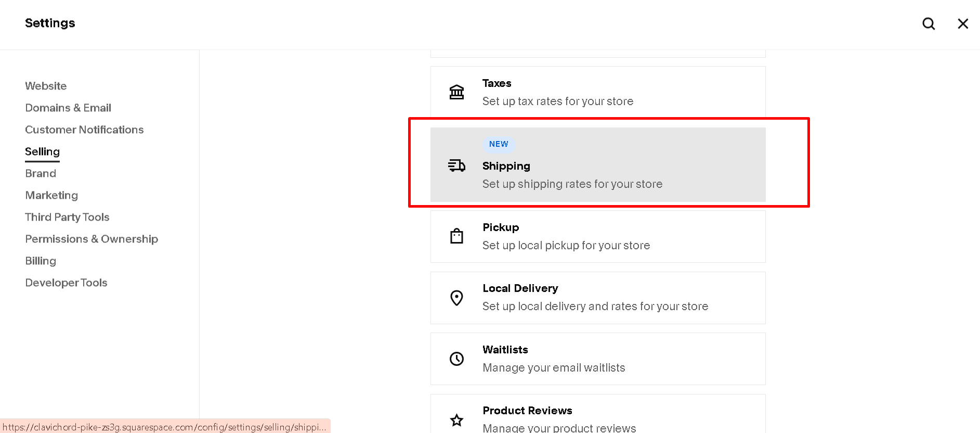The image size is (980, 433).
Task: Open the Local Delivery heading link
Action: point(520,288)
